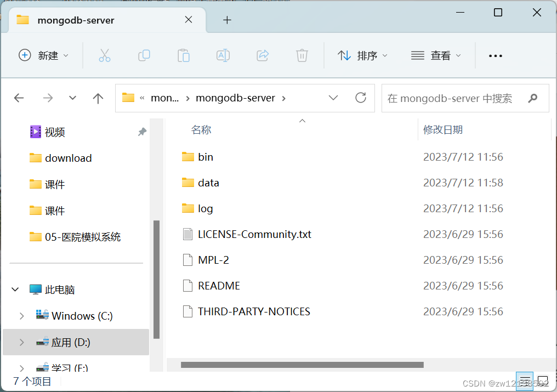Viewport: 557px width, 392px height.
Task: Select the Rename icon in the toolbar
Action: (223, 55)
